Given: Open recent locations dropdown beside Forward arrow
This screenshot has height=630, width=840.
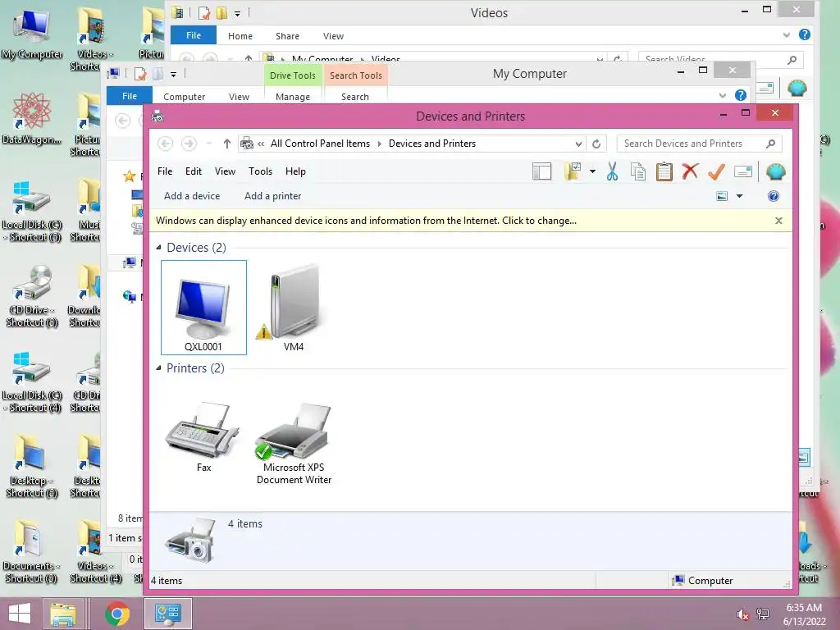Looking at the screenshot, I should (x=209, y=144).
